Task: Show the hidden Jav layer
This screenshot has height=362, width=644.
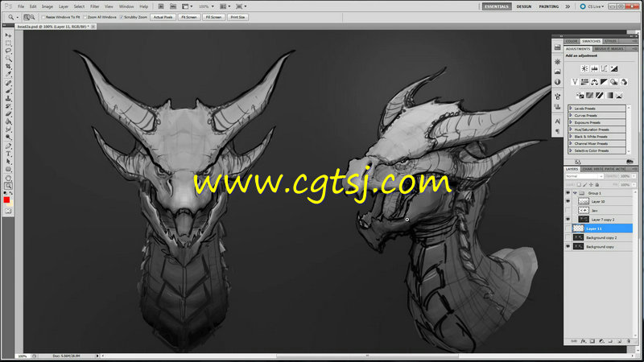Action: [x=568, y=211]
